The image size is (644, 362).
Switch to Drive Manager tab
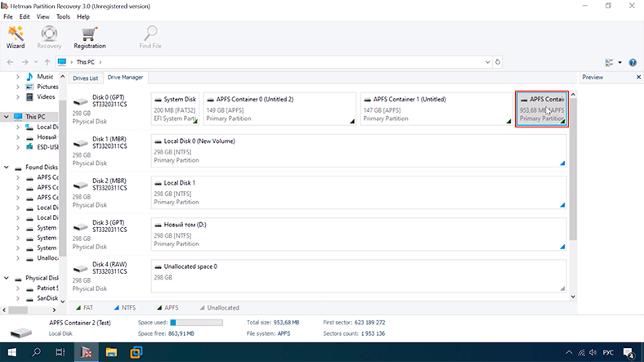click(125, 77)
